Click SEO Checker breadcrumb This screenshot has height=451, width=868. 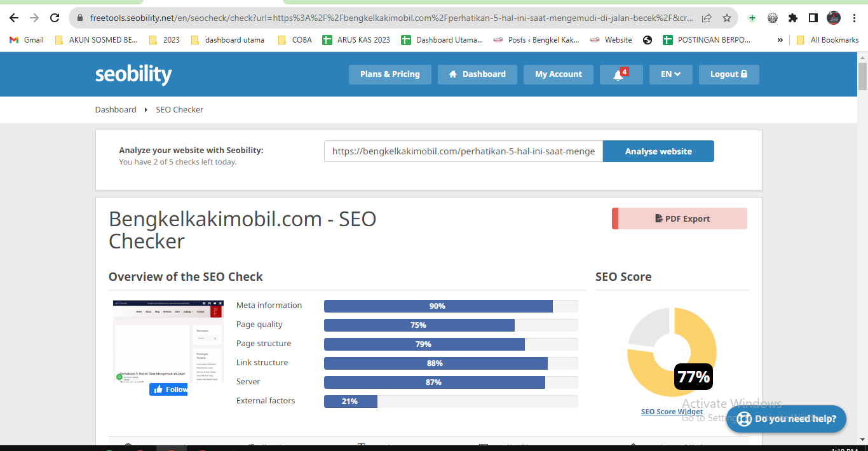click(x=179, y=109)
